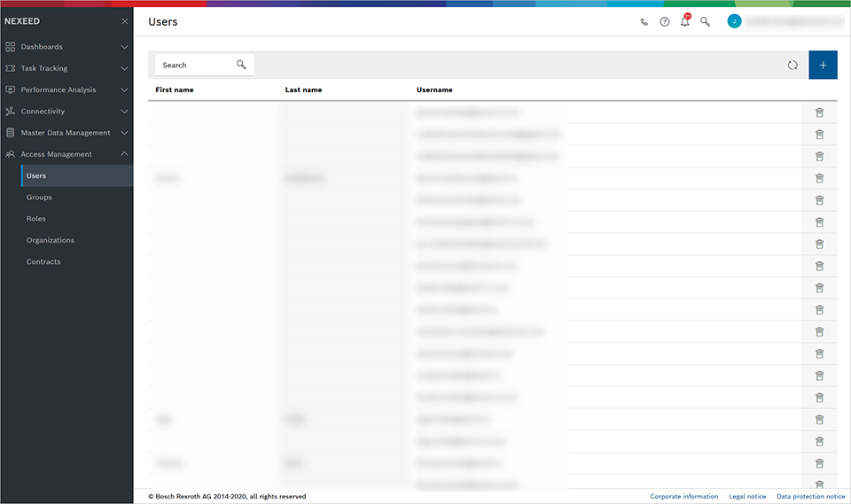Click the NEXEED title in sidebar

coord(21,21)
